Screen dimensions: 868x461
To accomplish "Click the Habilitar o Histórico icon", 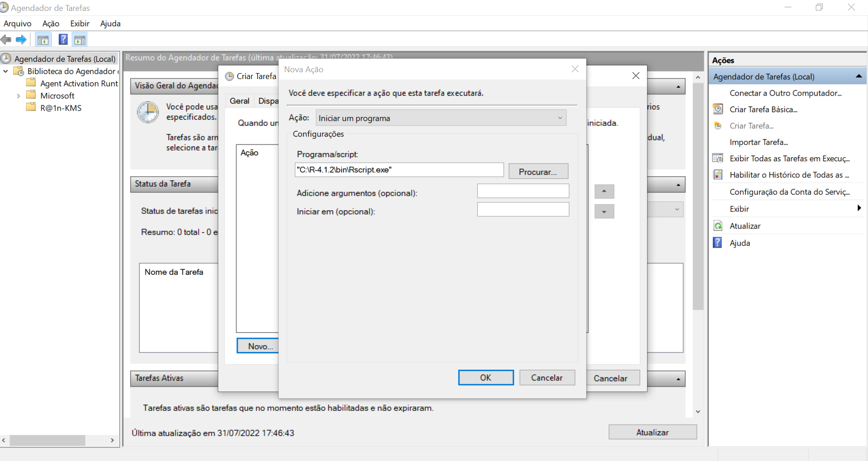I will pos(718,174).
